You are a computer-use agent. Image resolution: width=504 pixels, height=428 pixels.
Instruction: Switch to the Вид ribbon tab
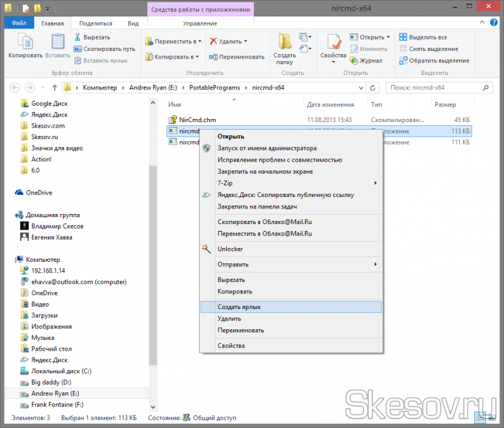coord(133,23)
